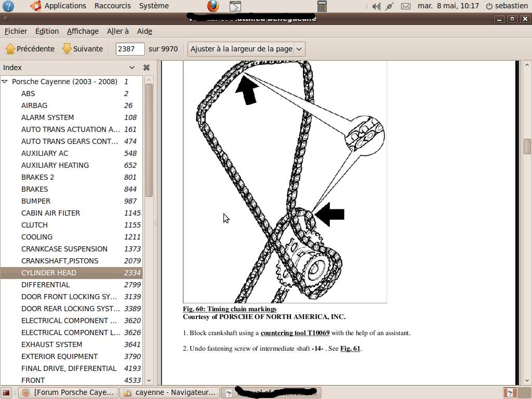
Task: Select DOOR REAR LOCKING SYST... entry
Action: [x=71, y=309]
